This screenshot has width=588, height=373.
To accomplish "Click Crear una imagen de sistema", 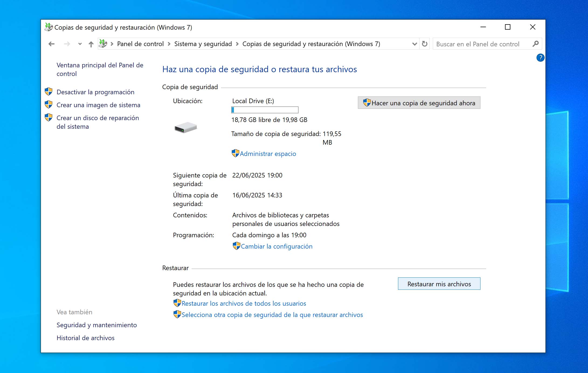I will coord(98,105).
